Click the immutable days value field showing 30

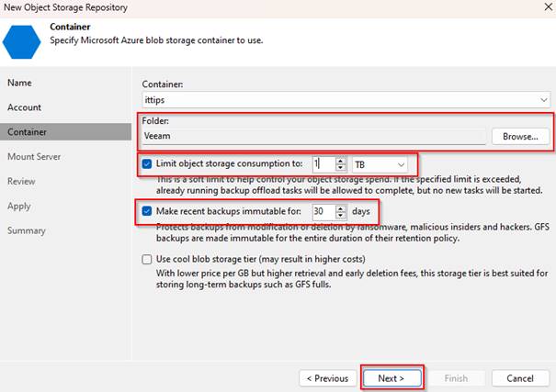click(323, 212)
